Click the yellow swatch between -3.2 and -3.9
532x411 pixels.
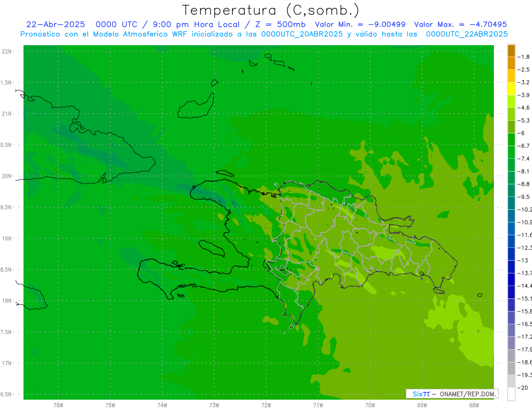pos(511,89)
